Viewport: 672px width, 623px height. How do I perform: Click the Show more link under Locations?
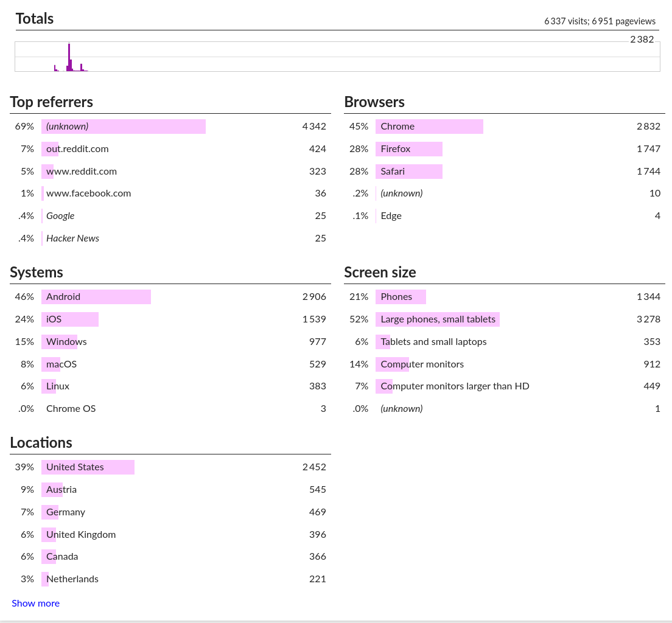click(35, 603)
